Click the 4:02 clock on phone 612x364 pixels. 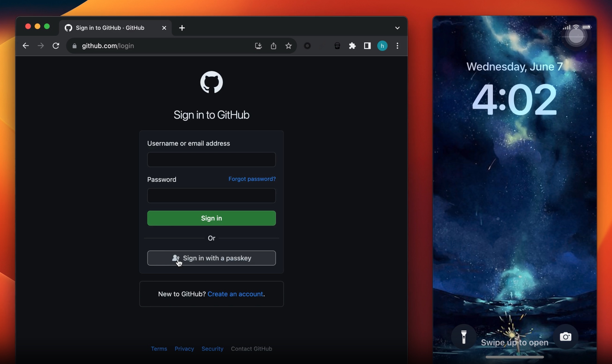point(515,99)
